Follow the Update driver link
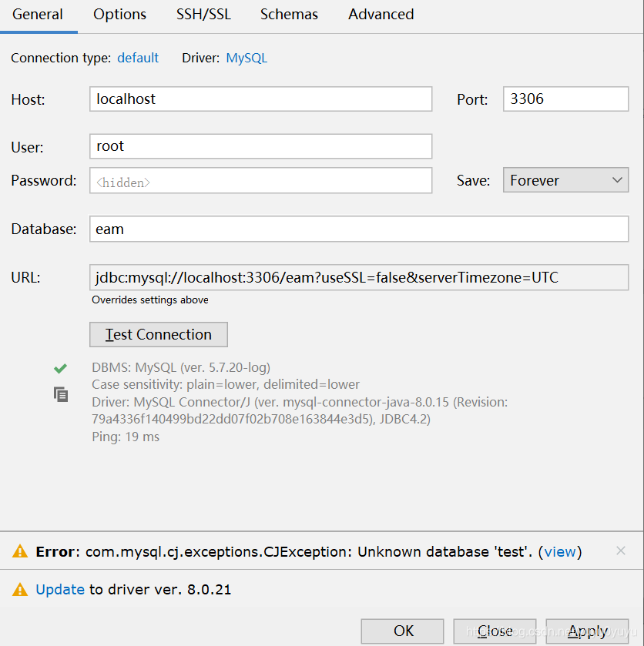The height and width of the screenshot is (646, 644). coord(60,590)
